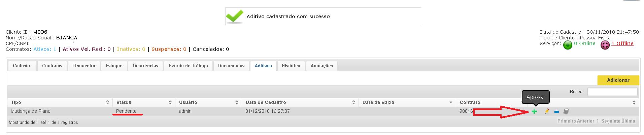
Task: Sort by Data da Baixa column
Action: (407, 102)
